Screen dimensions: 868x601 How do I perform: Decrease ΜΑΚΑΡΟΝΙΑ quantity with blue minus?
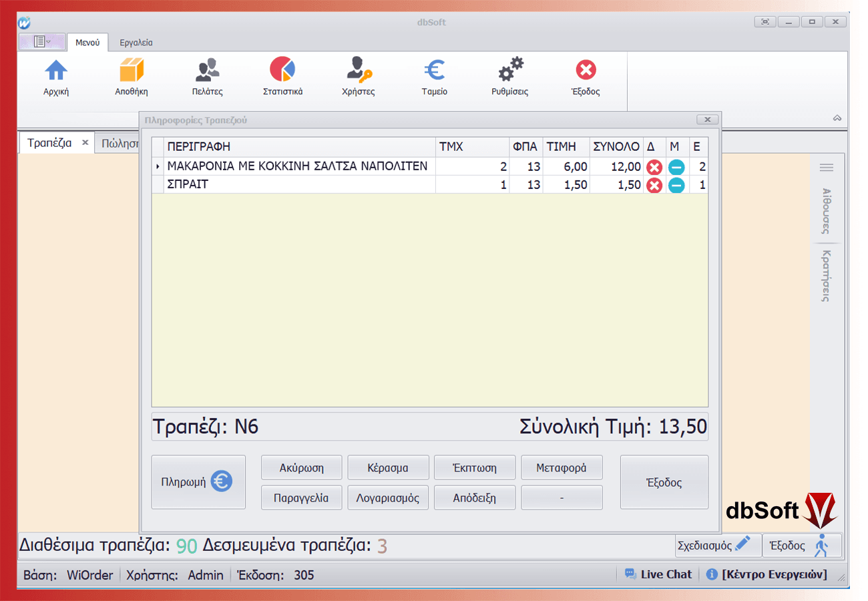[x=676, y=167]
